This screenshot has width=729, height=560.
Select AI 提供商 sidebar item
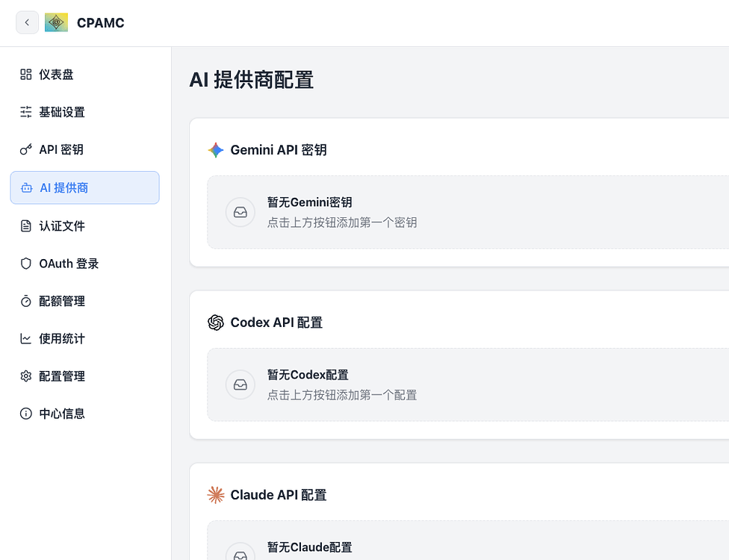(x=84, y=187)
